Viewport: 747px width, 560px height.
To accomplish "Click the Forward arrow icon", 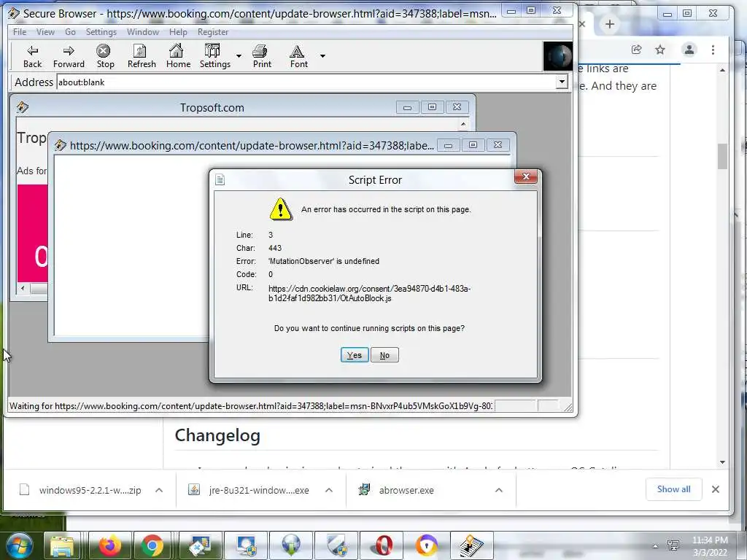I will 69,56.
